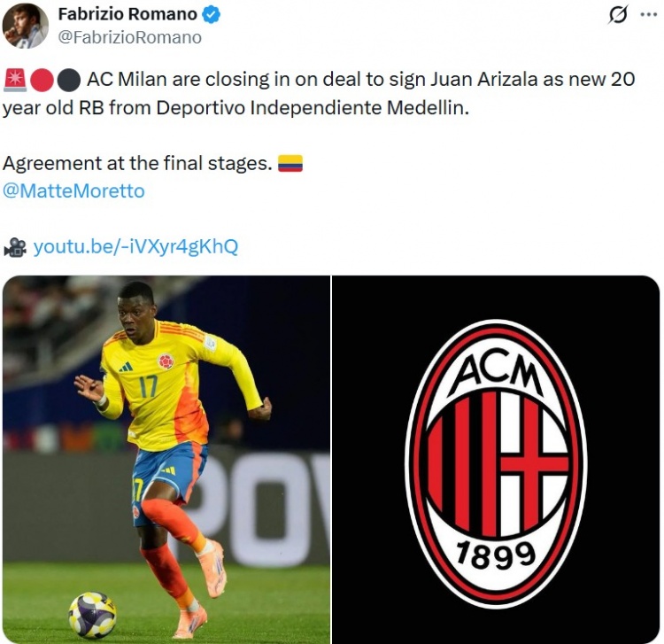
Task: Open the @FabrizioRomano handle link
Action: pos(129,37)
